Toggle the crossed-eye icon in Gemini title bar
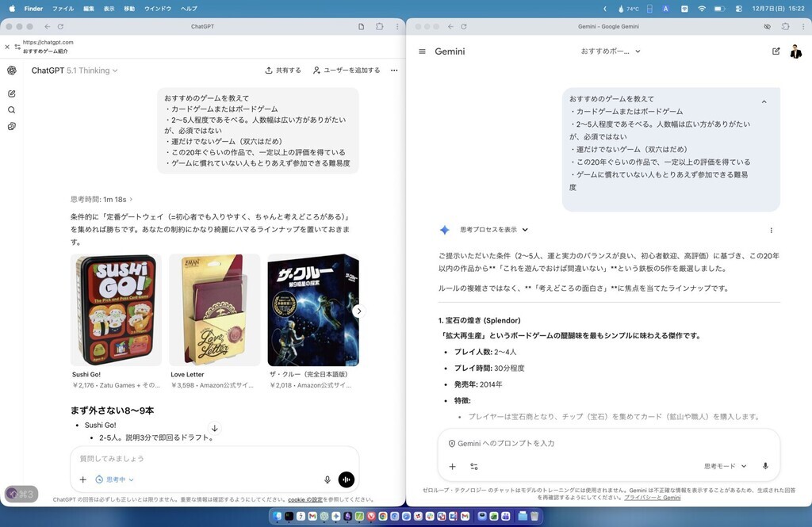Image resolution: width=812 pixels, height=527 pixels. pyautogui.click(x=768, y=26)
